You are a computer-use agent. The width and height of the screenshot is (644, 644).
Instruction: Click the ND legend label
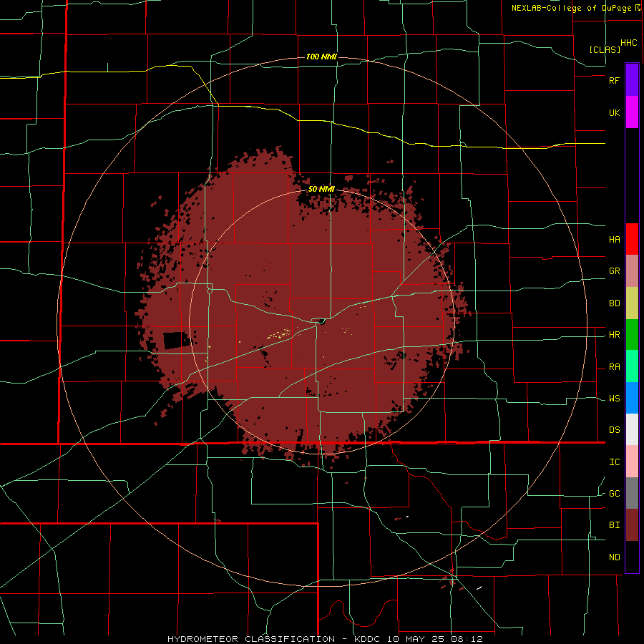(614, 557)
